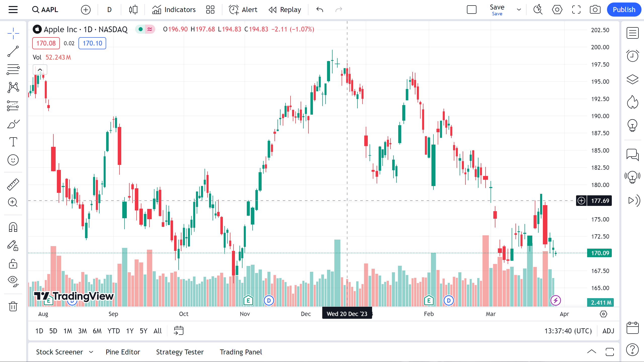Click the blue Publish button
Screen dimensions: 644x362
click(x=624, y=10)
